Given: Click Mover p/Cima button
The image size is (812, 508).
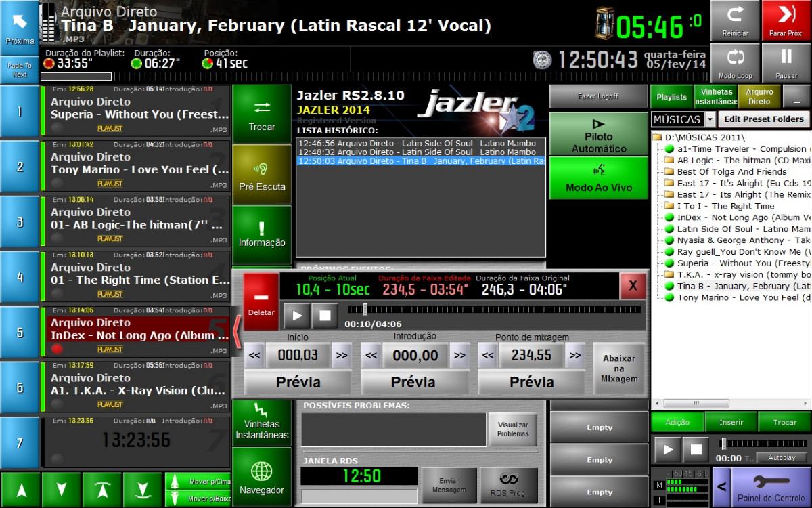Looking at the screenshot, I should coord(198,482).
